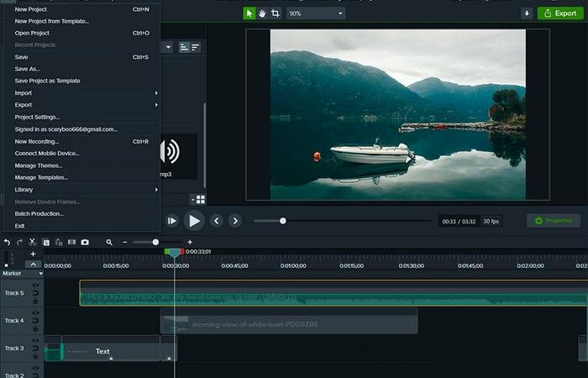Click the arrow Select tool

249,13
